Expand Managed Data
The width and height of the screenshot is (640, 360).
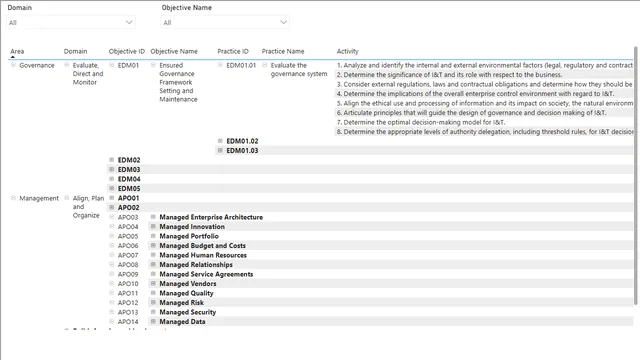pos(153,321)
